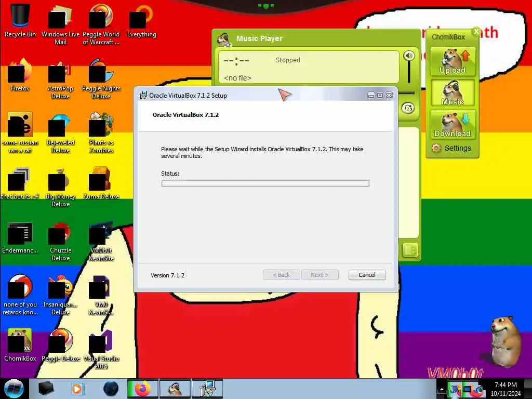This screenshot has width=532, height=399.
Task: Open 'some russian ran a rat' desktop icon
Action: (x=20, y=133)
